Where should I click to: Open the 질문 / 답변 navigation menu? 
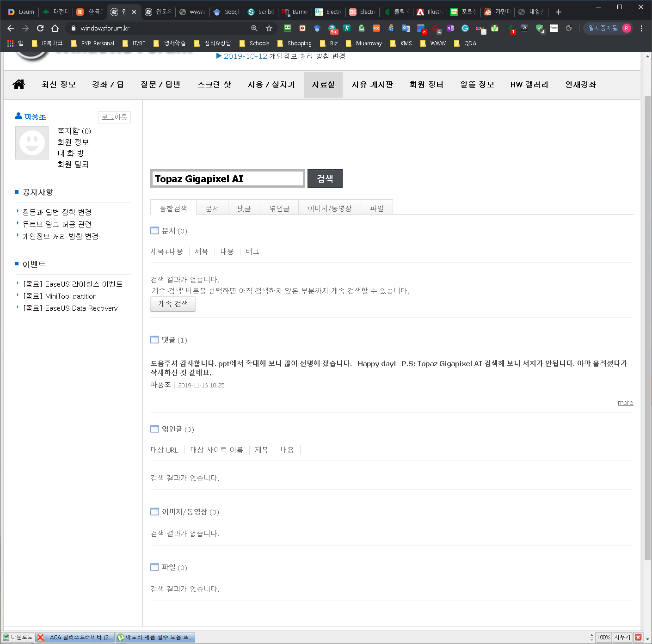(x=160, y=85)
